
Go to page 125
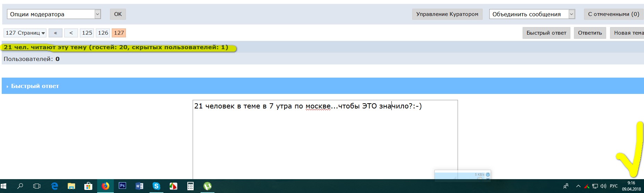pos(87,33)
